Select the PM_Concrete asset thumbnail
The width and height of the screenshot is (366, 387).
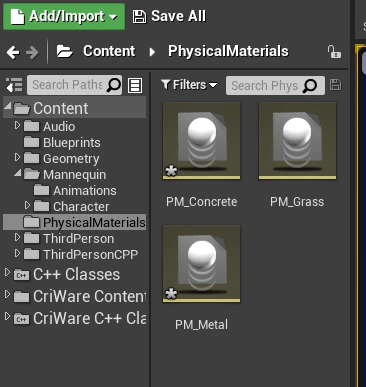coord(201,141)
